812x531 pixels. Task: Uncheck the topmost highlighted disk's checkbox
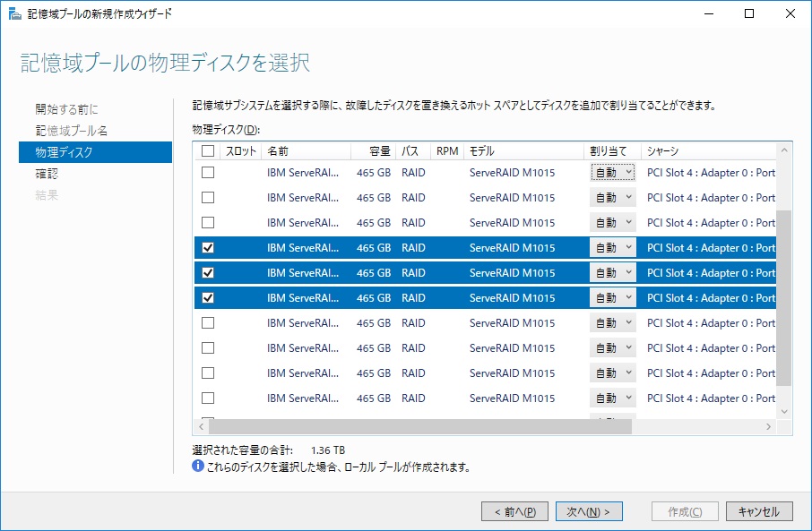coord(208,247)
